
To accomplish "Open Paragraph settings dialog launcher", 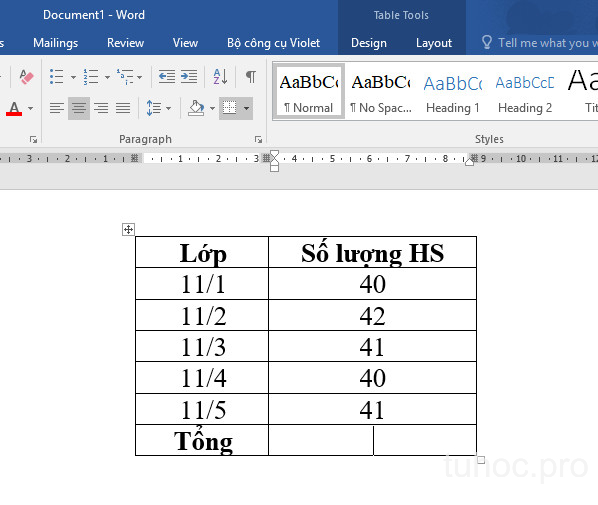I will pos(258,140).
